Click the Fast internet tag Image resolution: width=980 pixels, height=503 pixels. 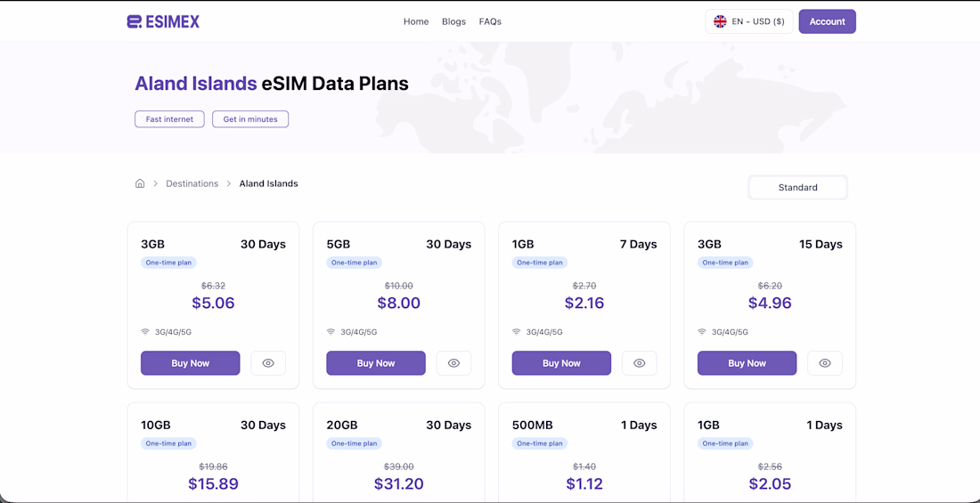169,119
